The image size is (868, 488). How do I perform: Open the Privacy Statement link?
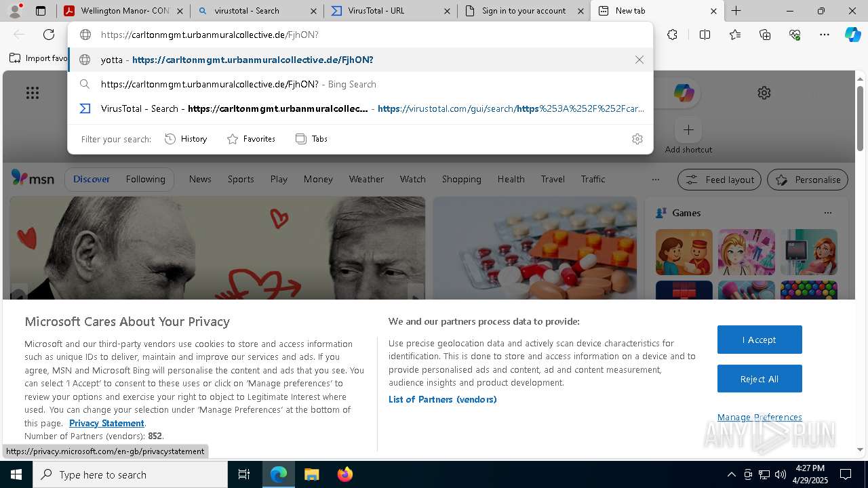(106, 423)
